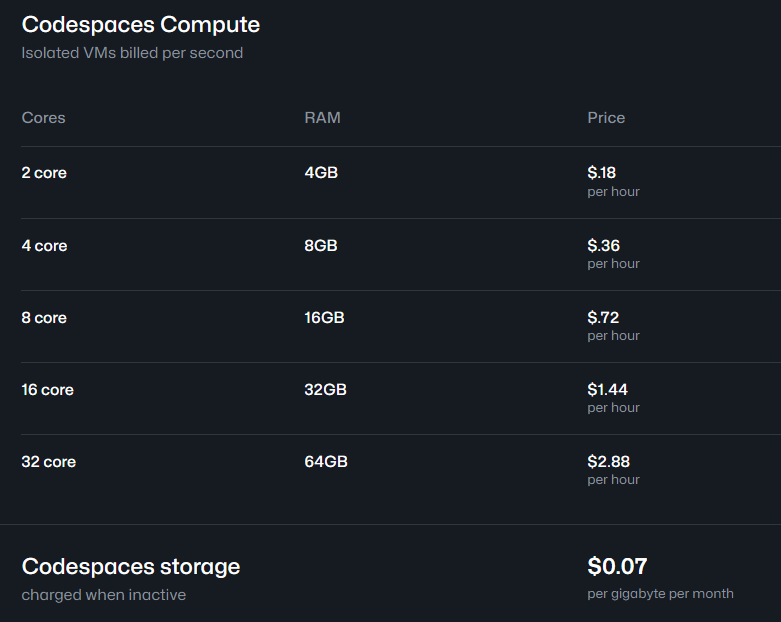The width and height of the screenshot is (781, 622).
Task: Select the RAM column header
Action: [x=322, y=118]
